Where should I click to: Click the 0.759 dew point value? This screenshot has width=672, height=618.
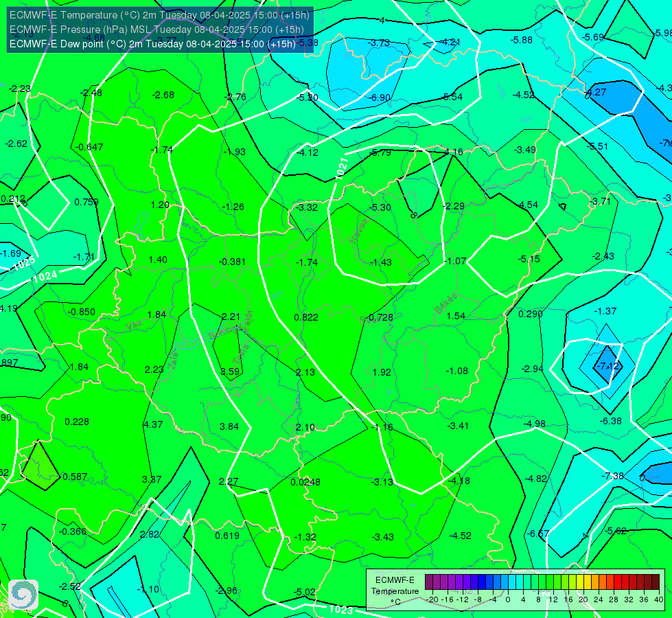pos(86,202)
